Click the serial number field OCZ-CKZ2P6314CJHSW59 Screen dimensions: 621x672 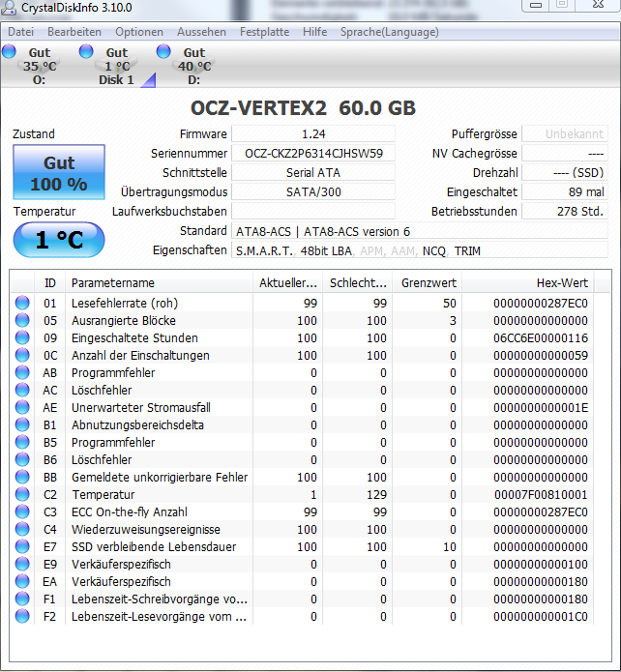point(313,154)
